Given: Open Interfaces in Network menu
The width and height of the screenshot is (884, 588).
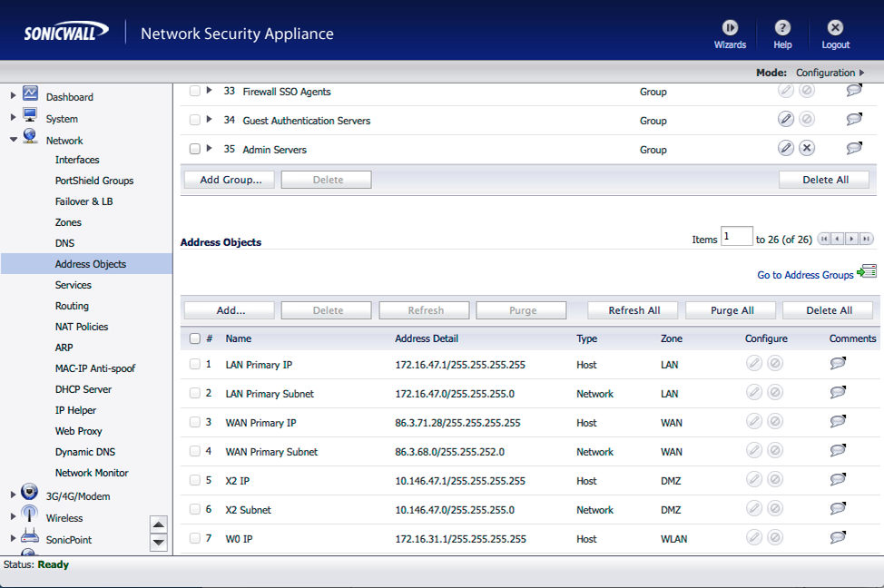Looking at the screenshot, I should click(76, 160).
